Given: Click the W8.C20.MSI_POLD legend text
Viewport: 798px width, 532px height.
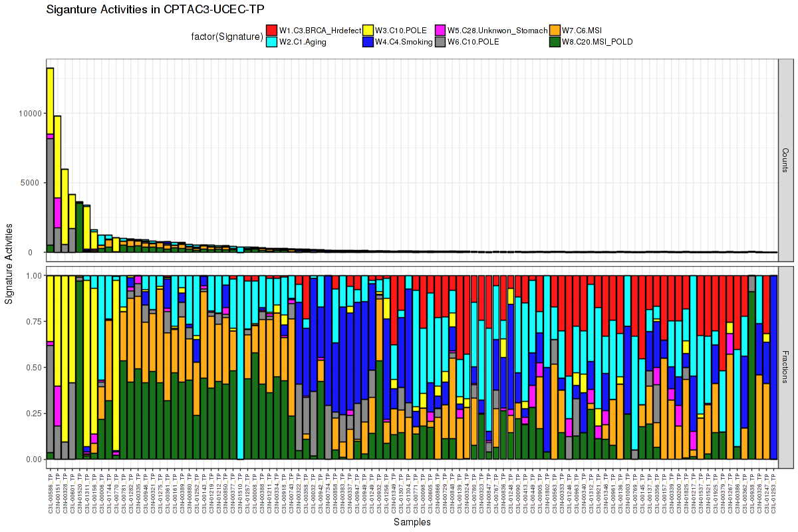Looking at the screenshot, I should [597, 42].
